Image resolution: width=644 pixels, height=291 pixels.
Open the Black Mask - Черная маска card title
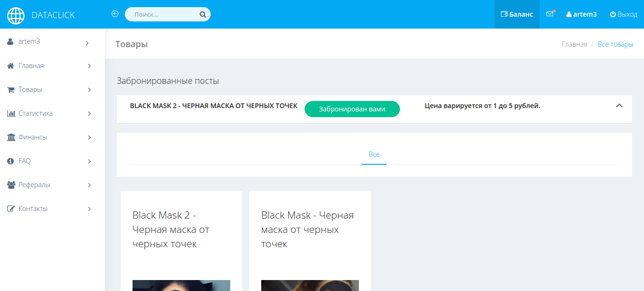point(307,230)
